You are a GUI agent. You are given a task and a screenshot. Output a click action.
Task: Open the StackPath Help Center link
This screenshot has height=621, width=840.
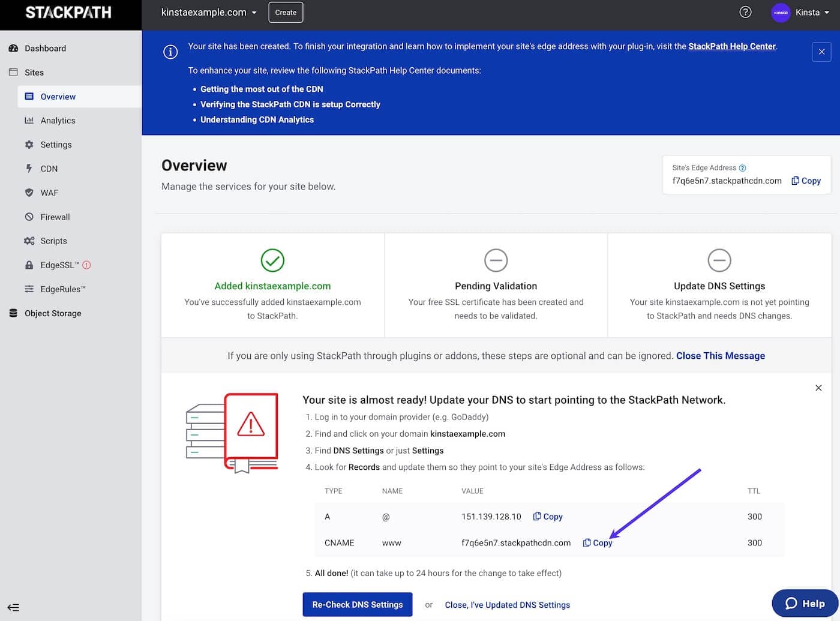731,46
